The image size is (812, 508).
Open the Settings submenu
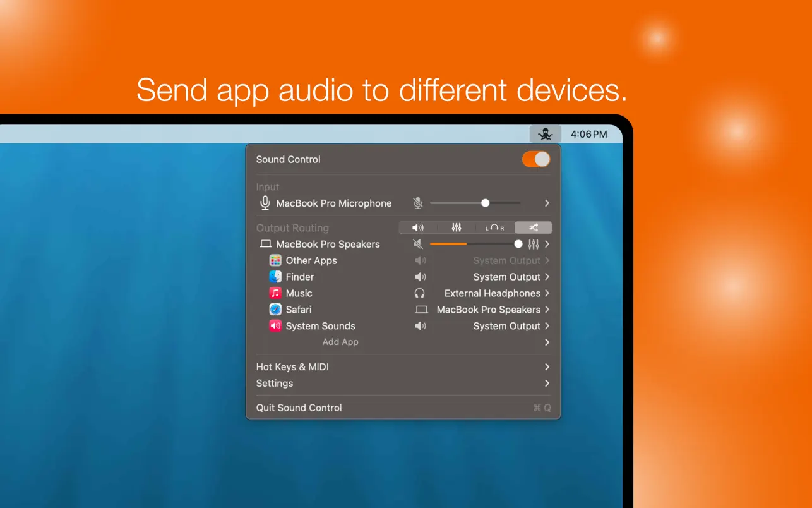point(403,383)
